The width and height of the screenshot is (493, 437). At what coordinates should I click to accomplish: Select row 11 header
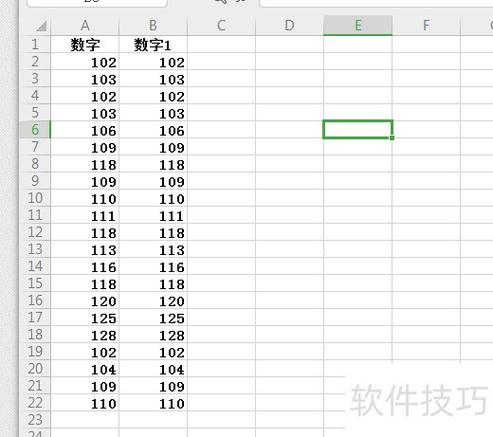coord(35,215)
